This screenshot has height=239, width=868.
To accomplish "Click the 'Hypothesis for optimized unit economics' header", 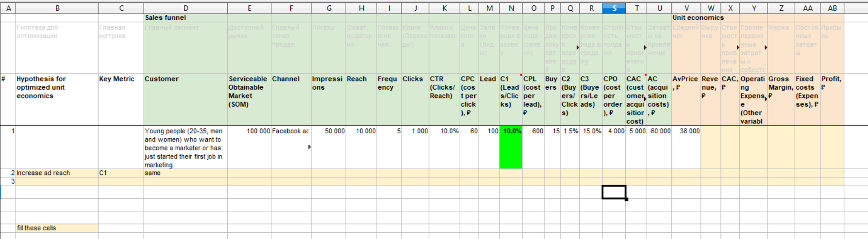I will coord(57,99).
